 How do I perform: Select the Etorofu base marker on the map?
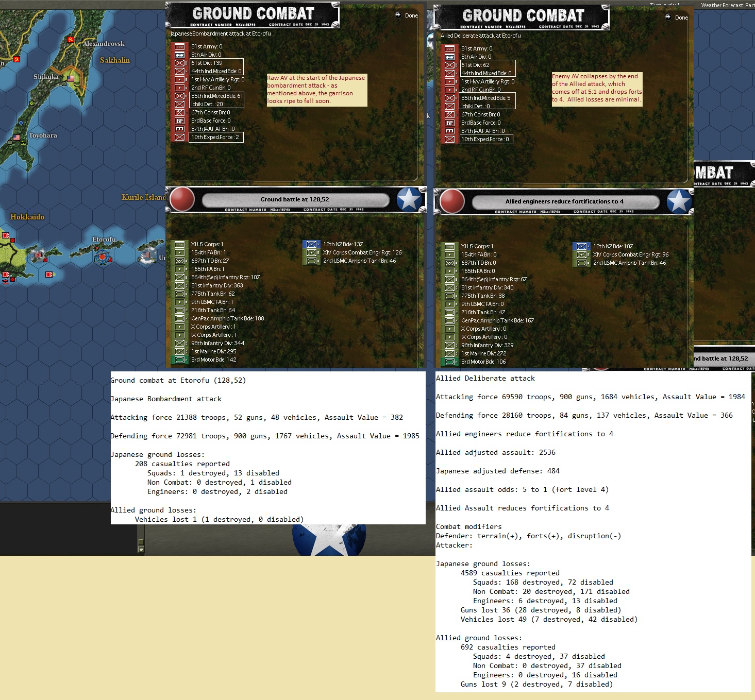pos(103,256)
